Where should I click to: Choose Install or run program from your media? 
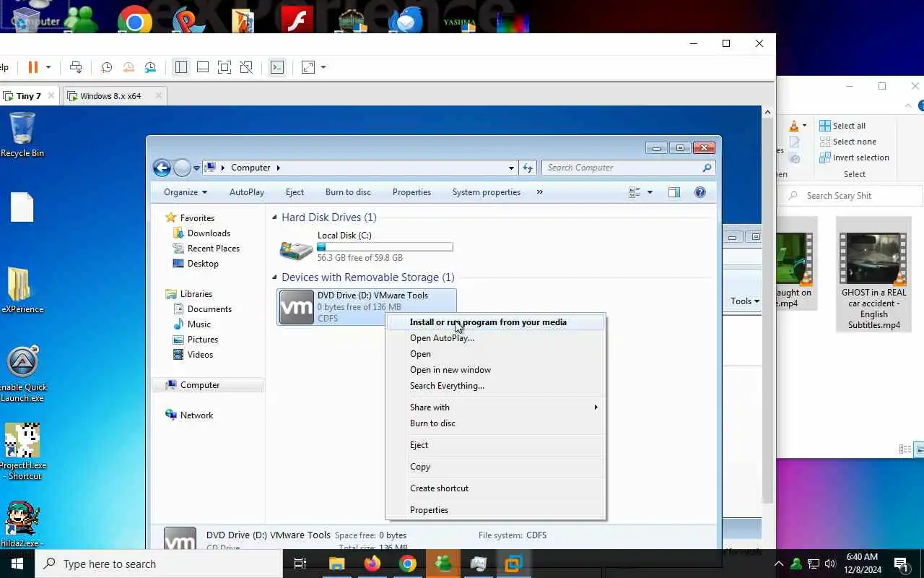click(x=496, y=322)
